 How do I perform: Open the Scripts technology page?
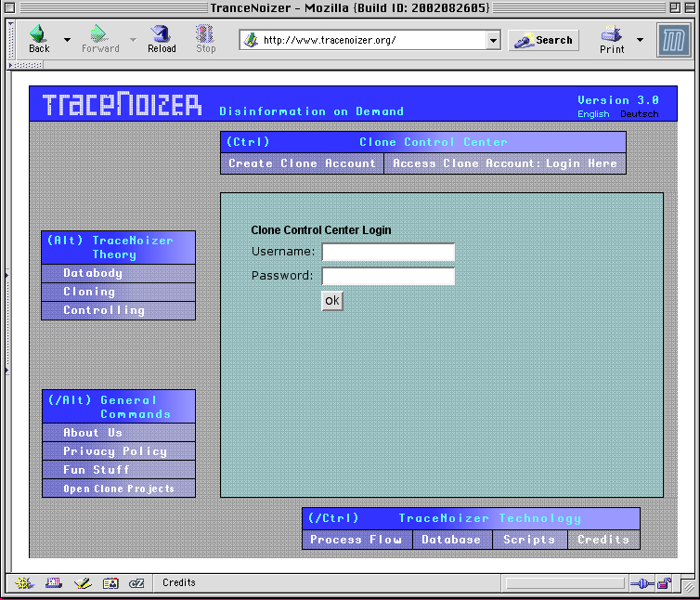point(529,540)
